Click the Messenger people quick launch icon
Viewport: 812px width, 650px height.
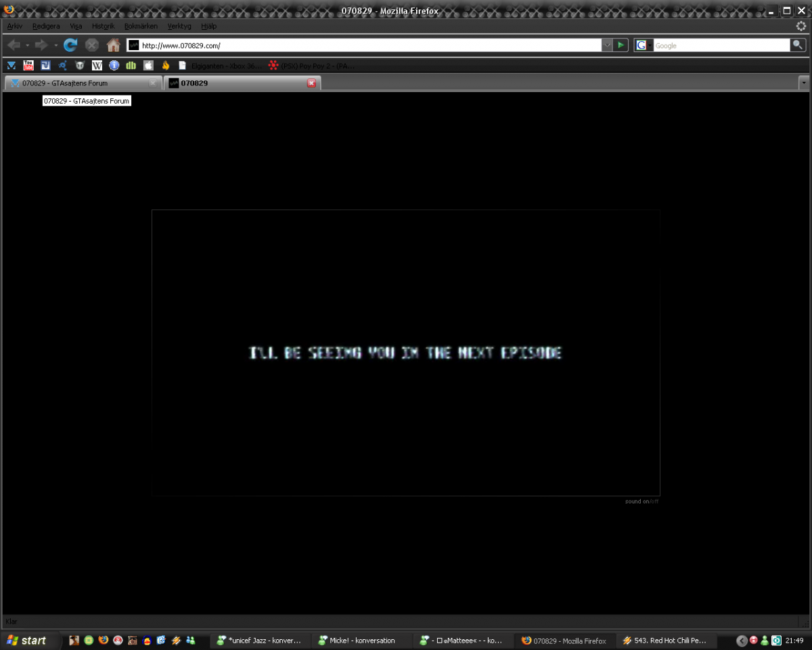coord(191,640)
